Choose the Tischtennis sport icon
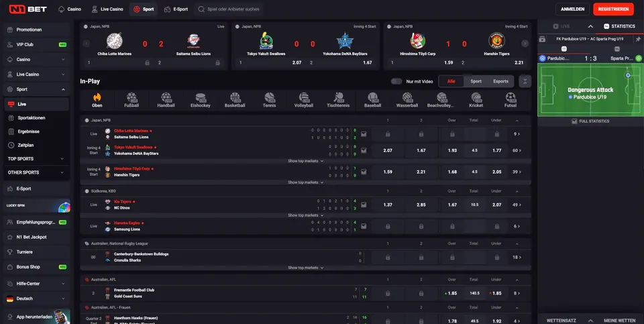The height and width of the screenshot is (324, 644). click(337, 101)
